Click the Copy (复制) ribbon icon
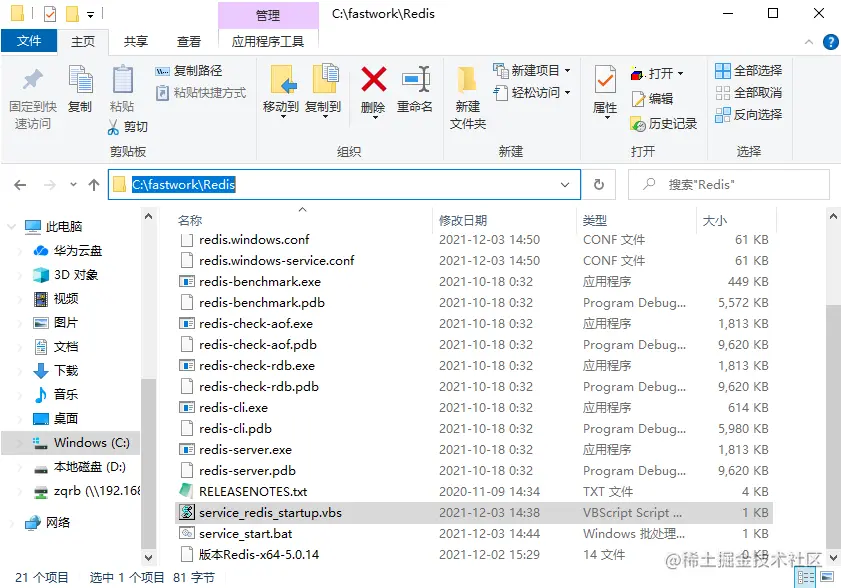Image resolution: width=841 pixels, height=588 pixels. click(80, 79)
